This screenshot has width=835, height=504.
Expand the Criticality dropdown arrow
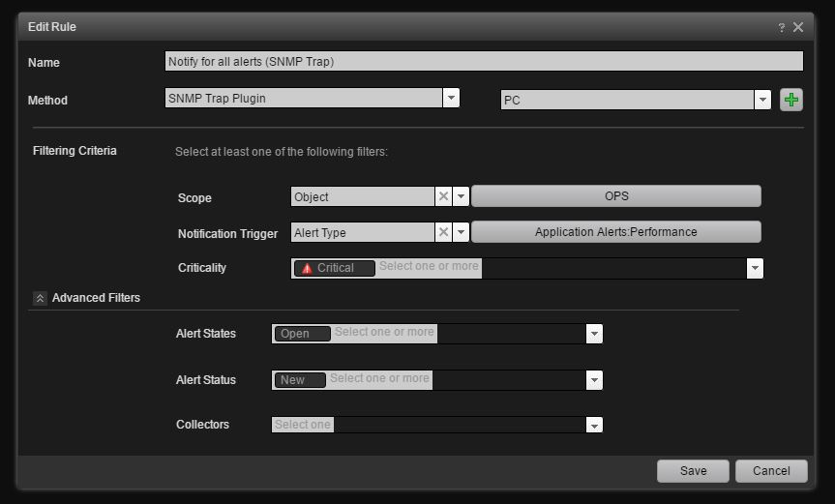coord(755,268)
